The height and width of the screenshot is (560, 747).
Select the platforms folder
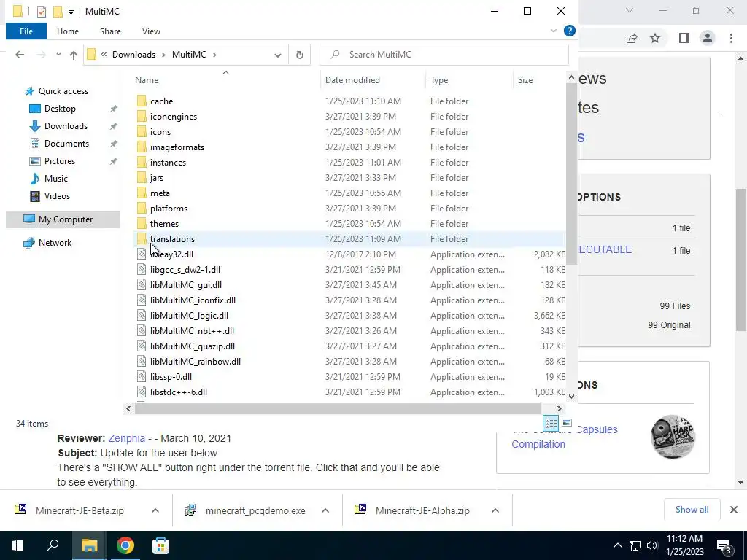169,208
